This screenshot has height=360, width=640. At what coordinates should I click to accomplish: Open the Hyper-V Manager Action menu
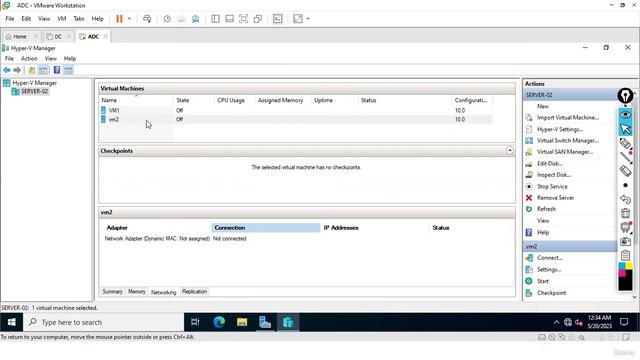pyautogui.click(x=29, y=58)
